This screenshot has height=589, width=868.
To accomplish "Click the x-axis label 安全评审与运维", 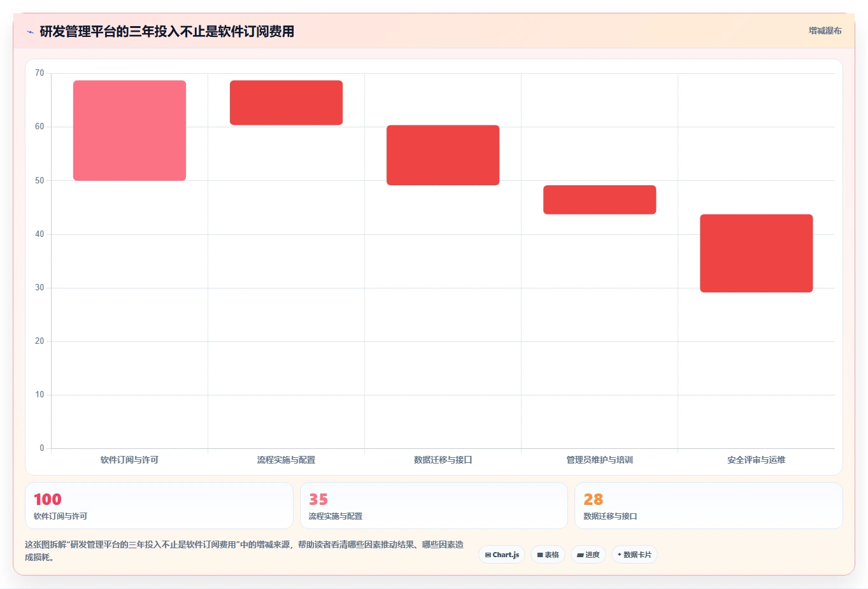I will (756, 460).
